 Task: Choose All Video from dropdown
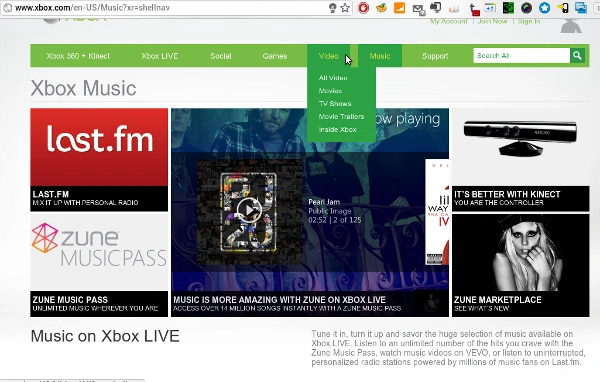point(333,78)
